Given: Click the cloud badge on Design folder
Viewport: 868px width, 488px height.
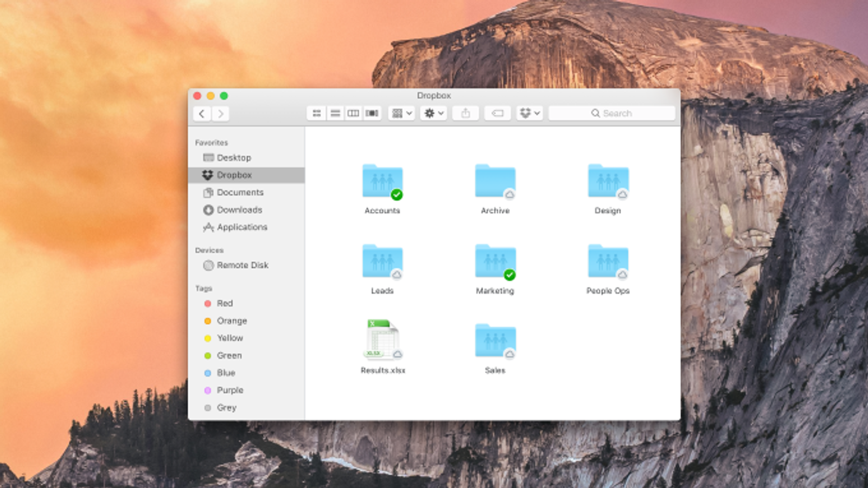Looking at the screenshot, I should 622,194.
